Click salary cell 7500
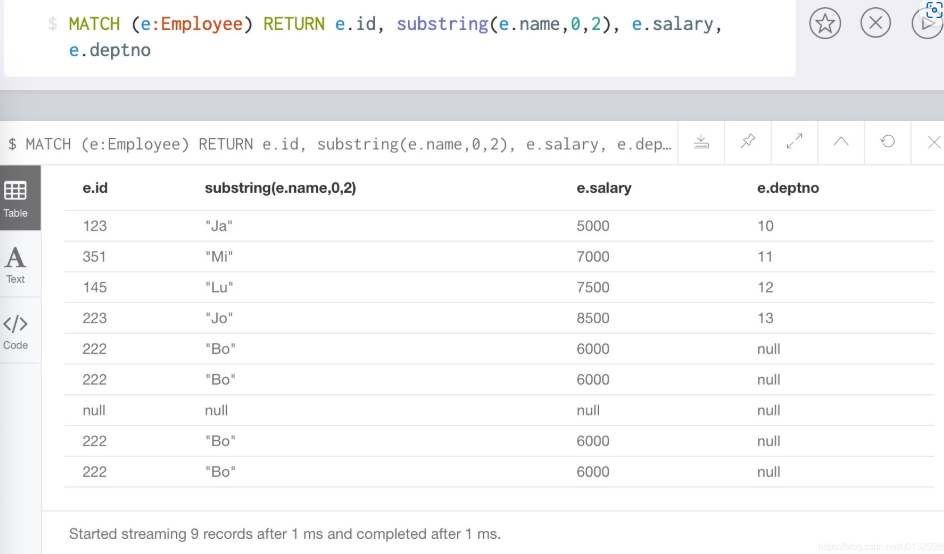This screenshot has height=554, width=944. [593, 287]
